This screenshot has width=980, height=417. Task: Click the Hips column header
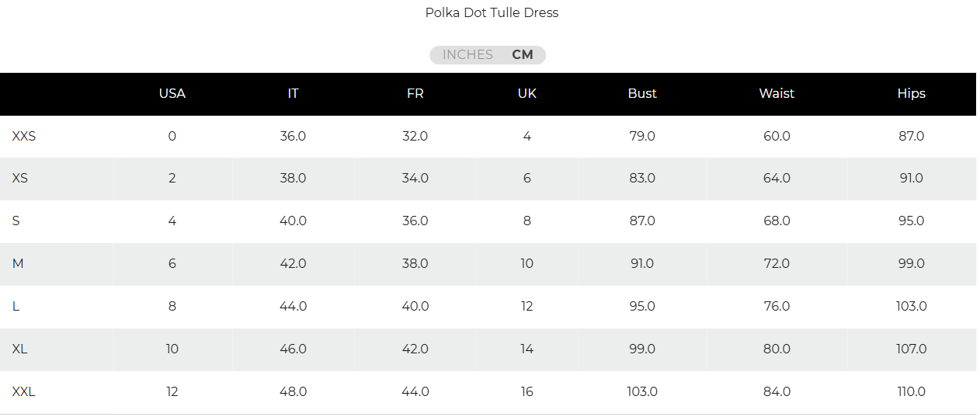tap(911, 93)
